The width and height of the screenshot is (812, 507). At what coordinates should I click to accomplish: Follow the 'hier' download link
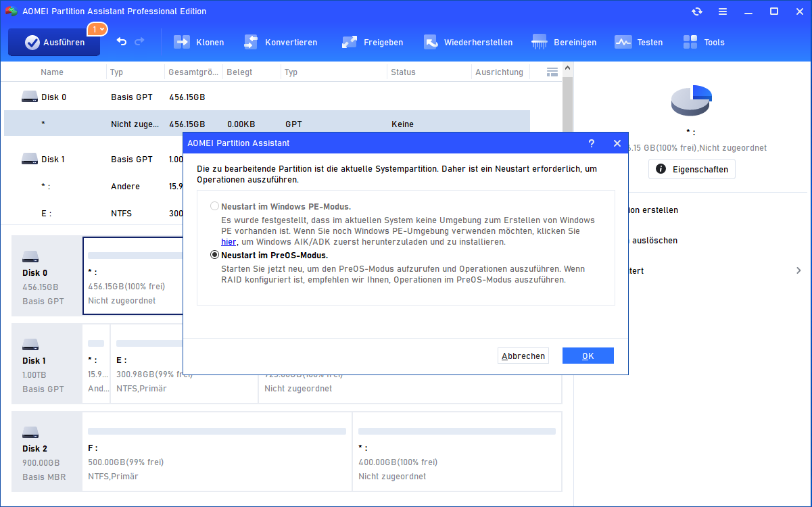point(229,241)
